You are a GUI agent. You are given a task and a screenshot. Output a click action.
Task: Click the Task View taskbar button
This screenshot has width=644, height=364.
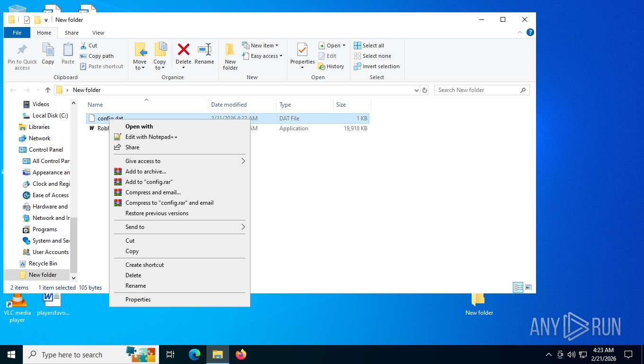170,355
